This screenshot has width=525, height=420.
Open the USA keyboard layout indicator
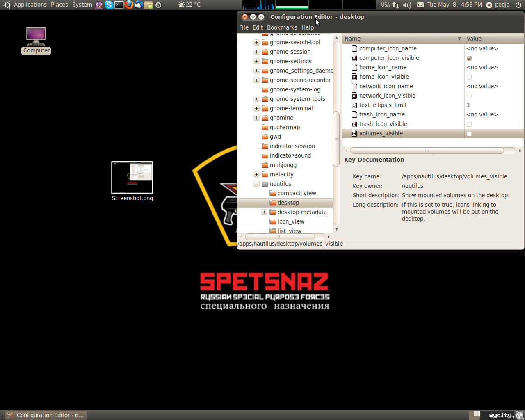[385, 5]
